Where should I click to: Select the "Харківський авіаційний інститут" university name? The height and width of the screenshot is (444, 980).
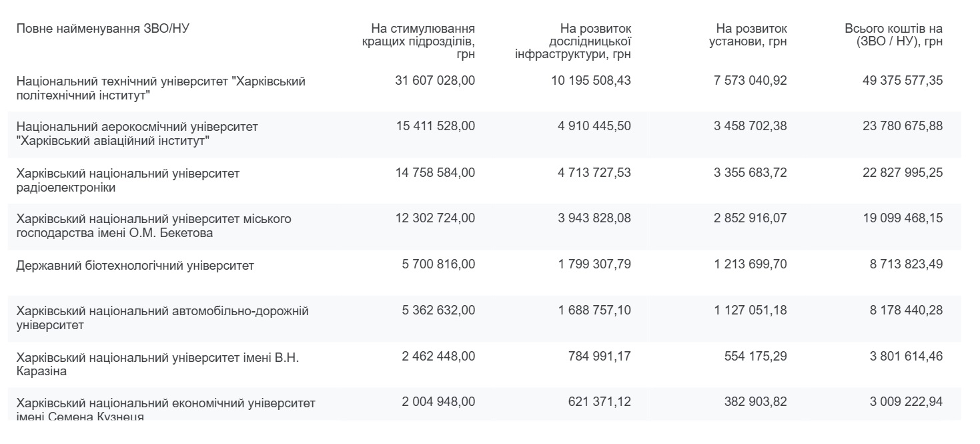tap(137, 134)
